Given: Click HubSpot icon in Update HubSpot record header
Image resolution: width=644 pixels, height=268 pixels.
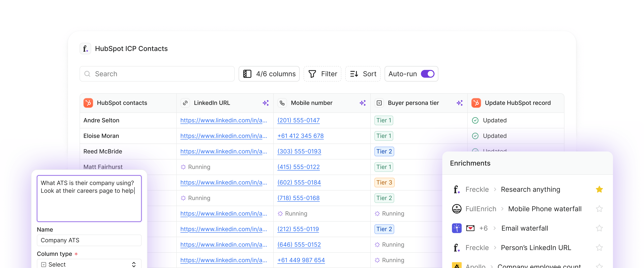Looking at the screenshot, I should (476, 103).
